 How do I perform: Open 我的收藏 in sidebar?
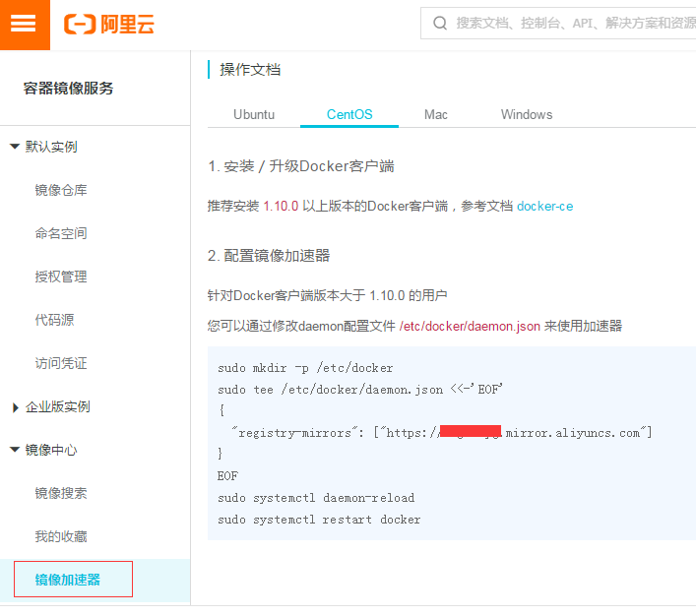tap(61, 536)
